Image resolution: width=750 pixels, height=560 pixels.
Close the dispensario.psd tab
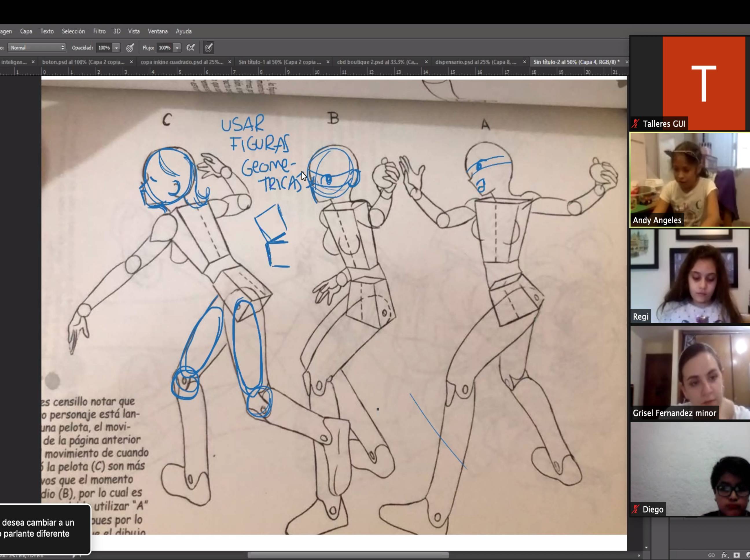click(525, 62)
